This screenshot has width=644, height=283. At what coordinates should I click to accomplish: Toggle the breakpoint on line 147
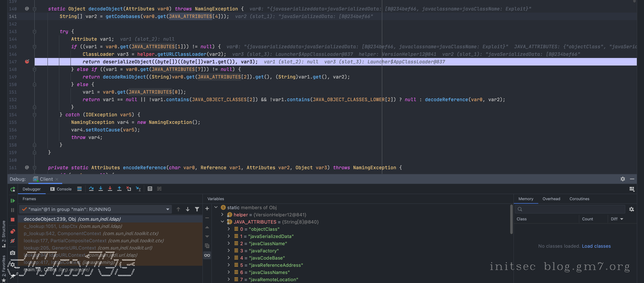(x=27, y=62)
